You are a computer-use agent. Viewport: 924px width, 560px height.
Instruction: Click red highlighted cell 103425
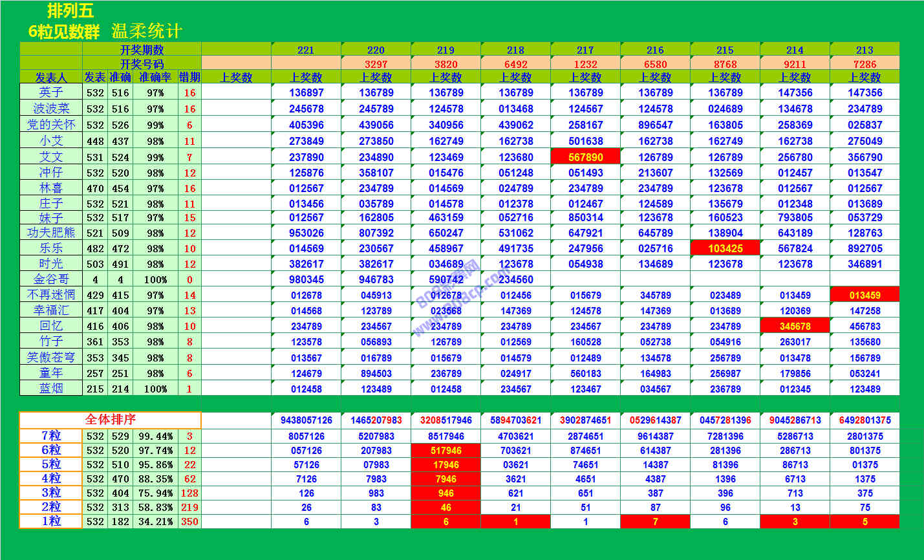coord(725,248)
